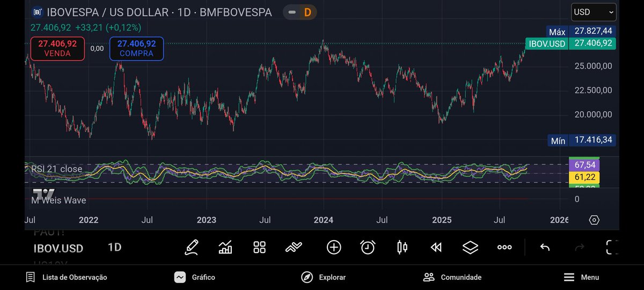Open the Explorar tab

click(324, 277)
